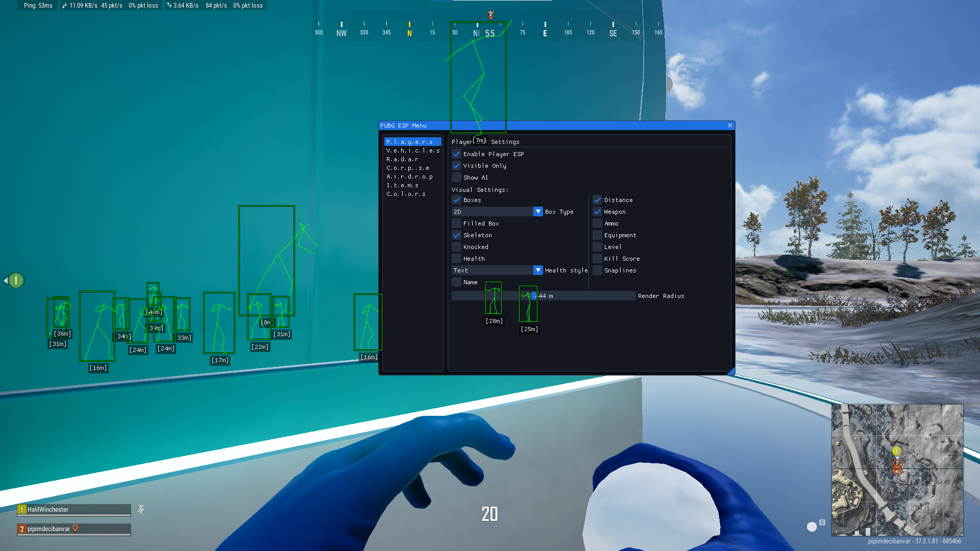Click the yellow player pin on minimap

(x=896, y=452)
